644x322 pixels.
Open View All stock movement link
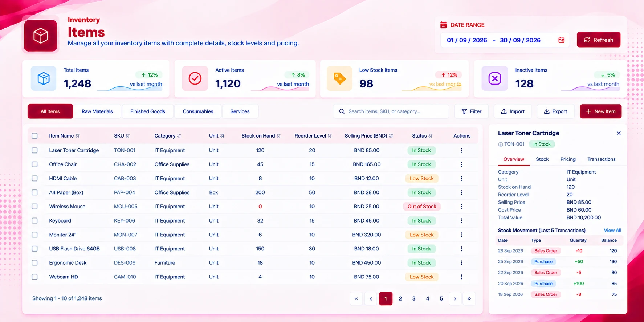click(612, 231)
